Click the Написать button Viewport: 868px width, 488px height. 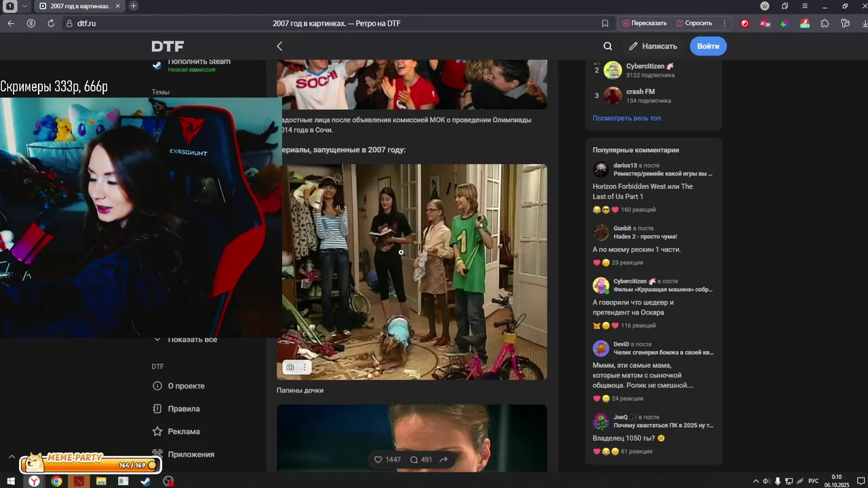652,46
